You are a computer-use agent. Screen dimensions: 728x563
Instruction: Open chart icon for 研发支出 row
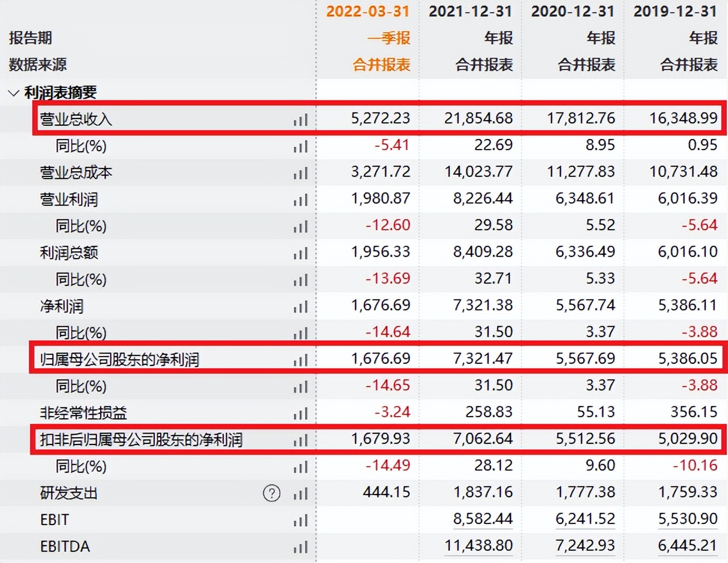tap(301, 493)
